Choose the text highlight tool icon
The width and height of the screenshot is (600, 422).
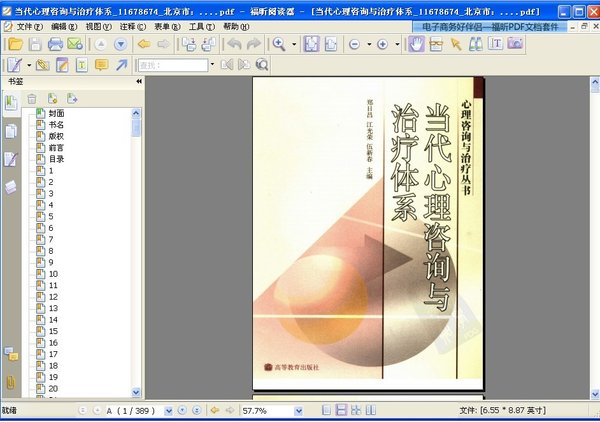point(82,65)
